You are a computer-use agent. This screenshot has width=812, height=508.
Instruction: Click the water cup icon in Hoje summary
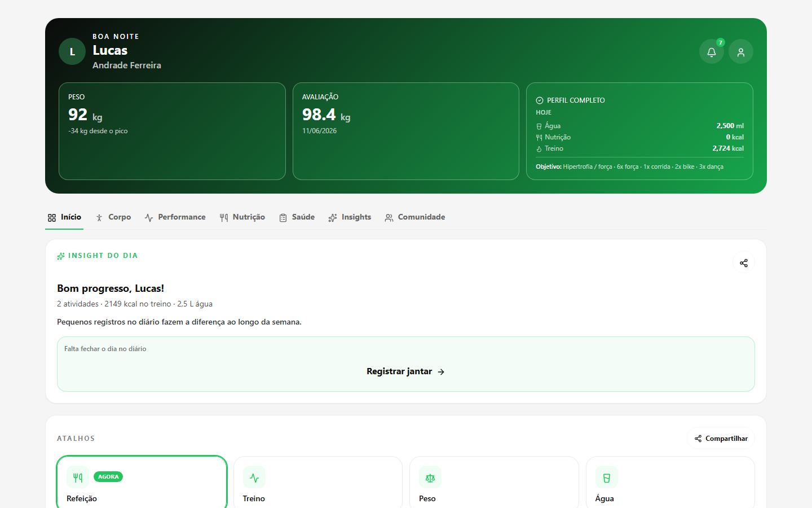[539, 126]
